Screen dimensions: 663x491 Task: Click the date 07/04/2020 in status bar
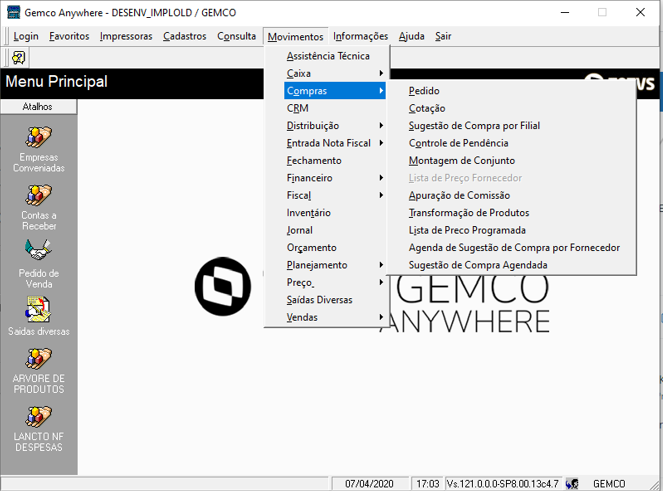[x=369, y=483]
